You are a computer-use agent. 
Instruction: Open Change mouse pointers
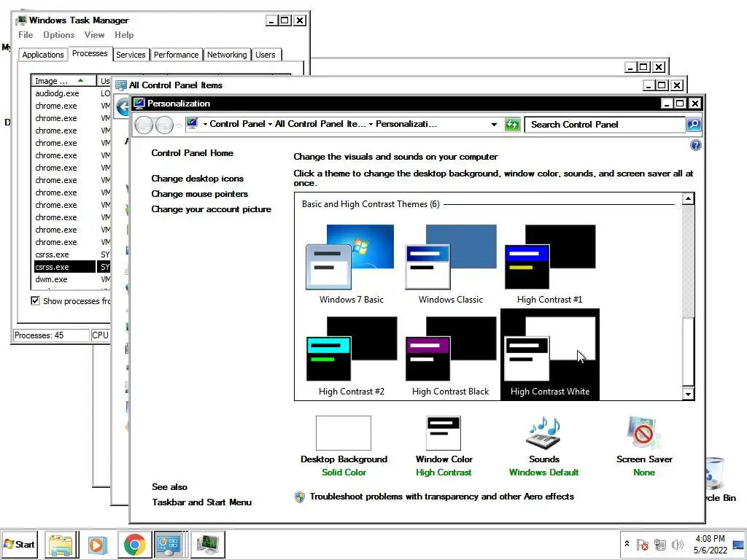200,194
